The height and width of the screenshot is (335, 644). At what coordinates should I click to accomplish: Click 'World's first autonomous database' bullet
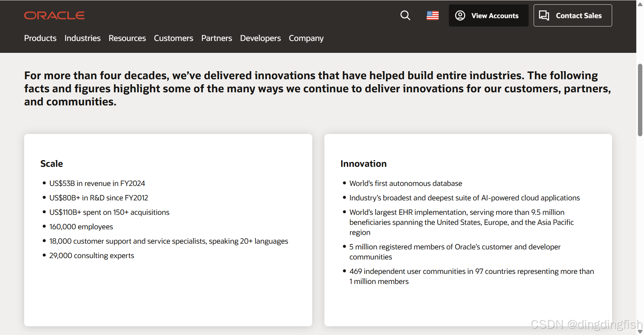tap(406, 184)
